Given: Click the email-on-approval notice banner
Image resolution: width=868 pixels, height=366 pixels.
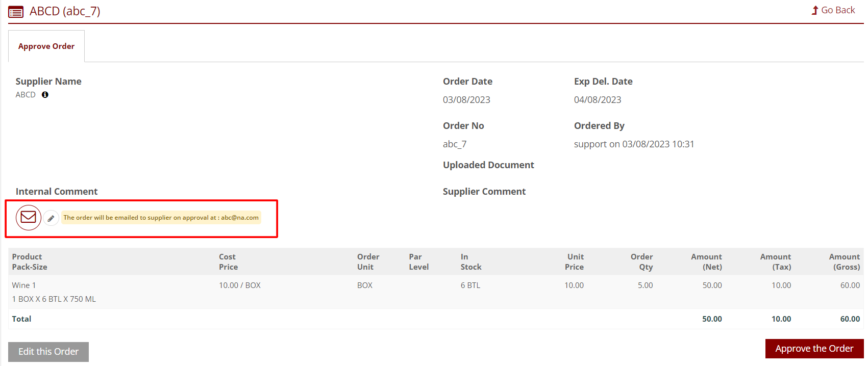Looking at the screenshot, I should pos(161,218).
